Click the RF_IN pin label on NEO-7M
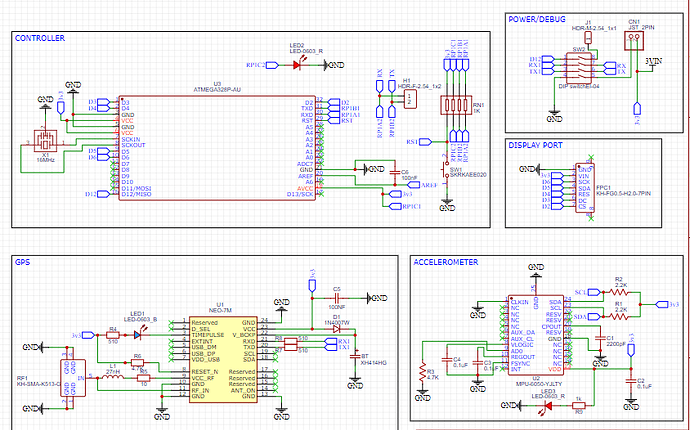The height and width of the screenshot is (430, 690). click(200, 390)
